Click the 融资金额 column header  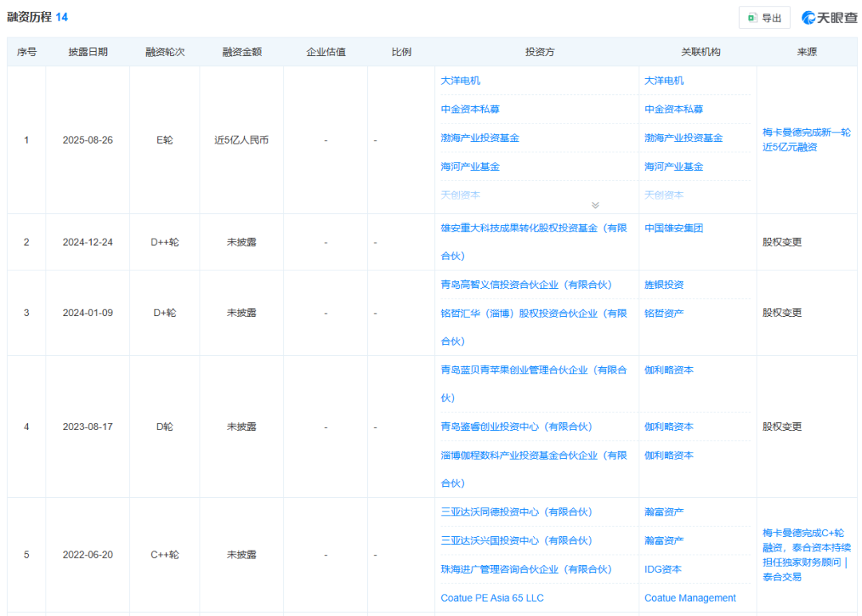tap(242, 52)
